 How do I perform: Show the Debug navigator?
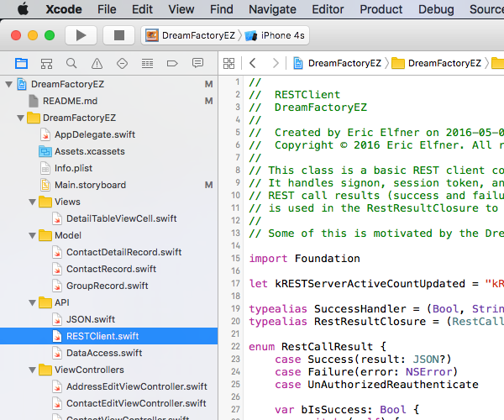[147, 63]
